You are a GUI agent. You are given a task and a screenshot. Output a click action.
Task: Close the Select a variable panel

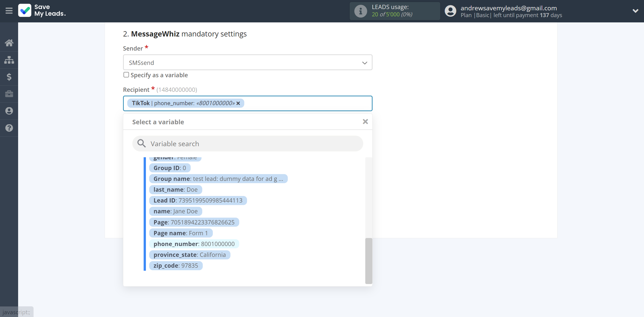point(365,122)
